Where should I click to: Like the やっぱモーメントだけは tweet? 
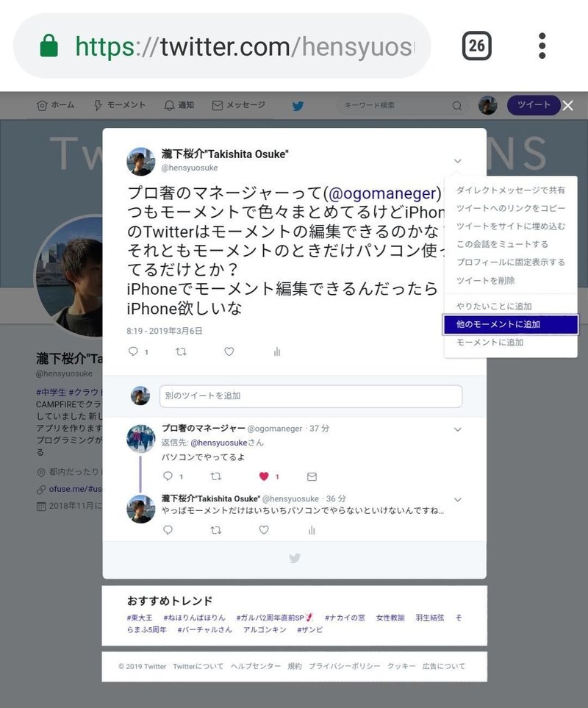(264, 529)
